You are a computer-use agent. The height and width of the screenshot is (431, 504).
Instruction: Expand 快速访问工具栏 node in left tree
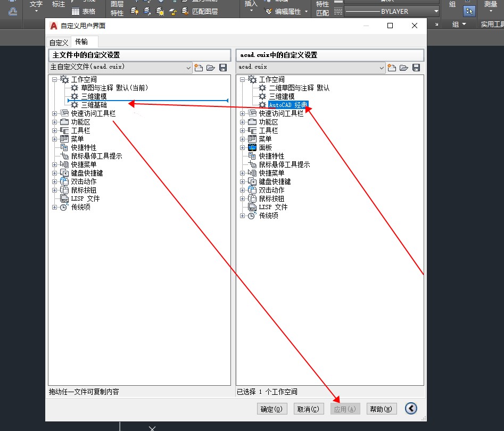click(x=55, y=113)
